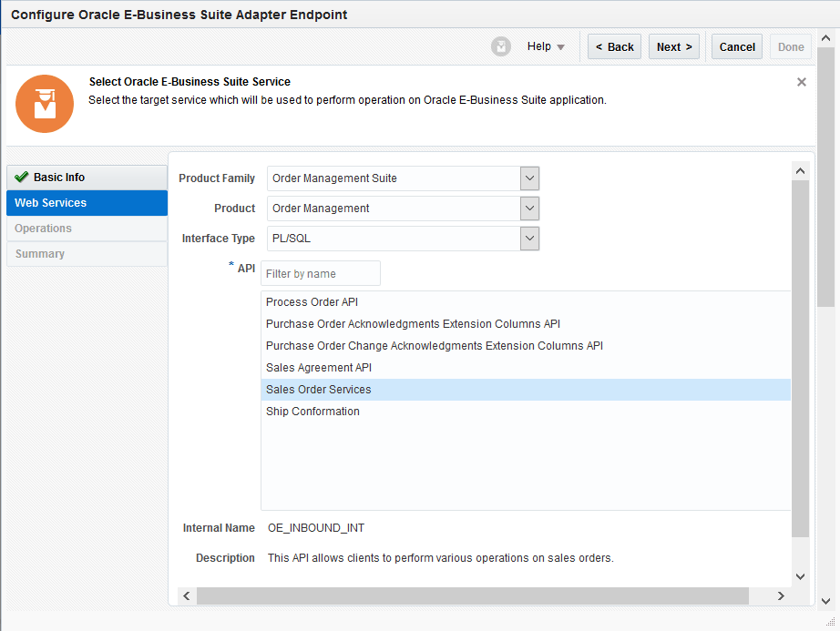Viewport: 840px width, 631px height.
Task: Click the grayed save icon beside Help
Action: pyautogui.click(x=501, y=47)
